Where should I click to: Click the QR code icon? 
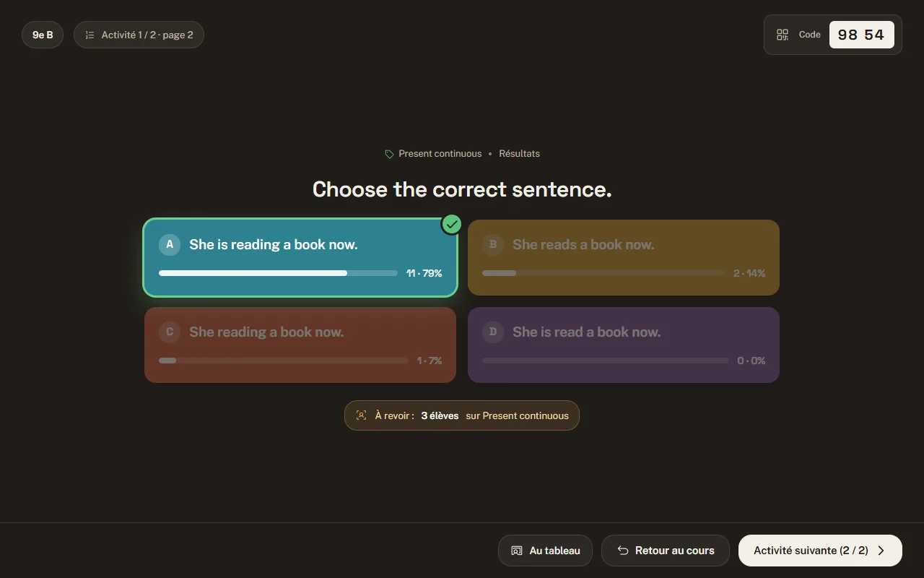[783, 35]
